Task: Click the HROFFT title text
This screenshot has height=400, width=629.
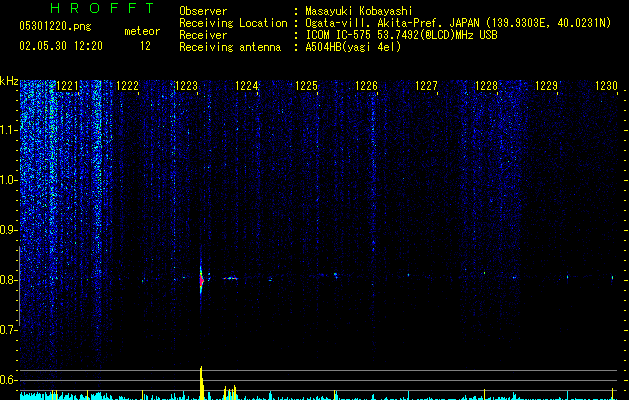Action: tap(102, 8)
